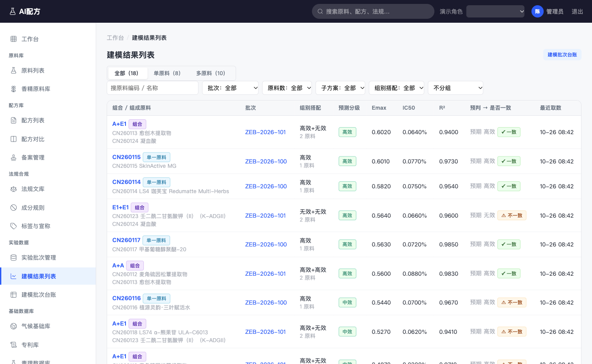Switch to the 多原料 (10) tab
This screenshot has height=364, width=592.
[x=211, y=73]
